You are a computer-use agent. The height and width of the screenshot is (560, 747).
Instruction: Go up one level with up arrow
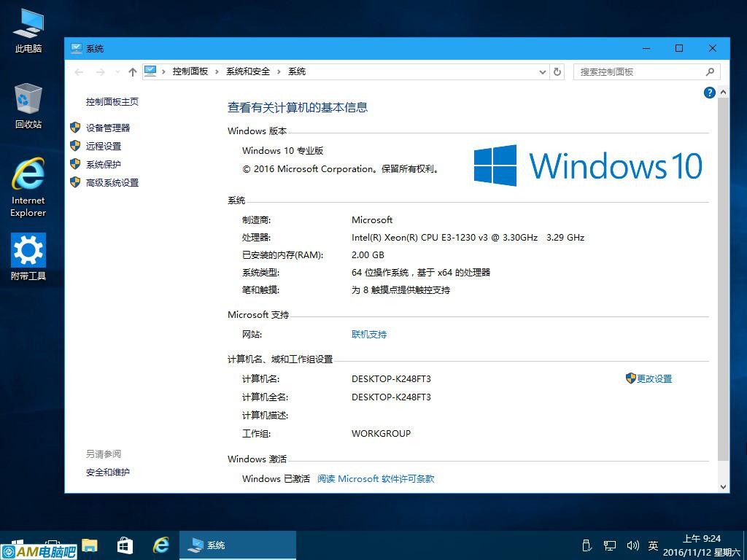(133, 72)
